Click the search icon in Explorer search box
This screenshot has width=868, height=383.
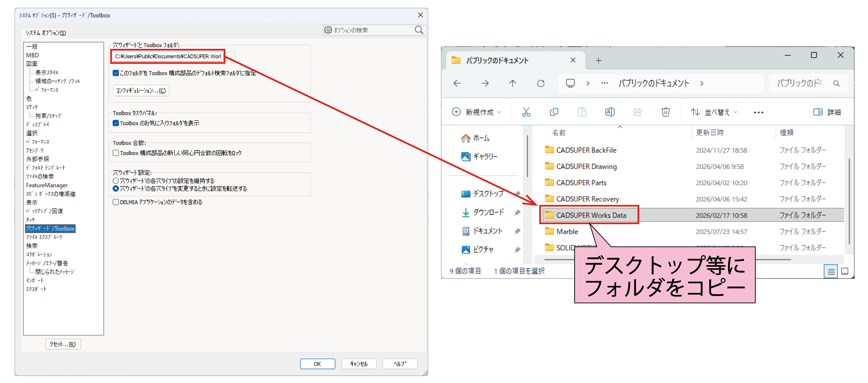tap(836, 83)
